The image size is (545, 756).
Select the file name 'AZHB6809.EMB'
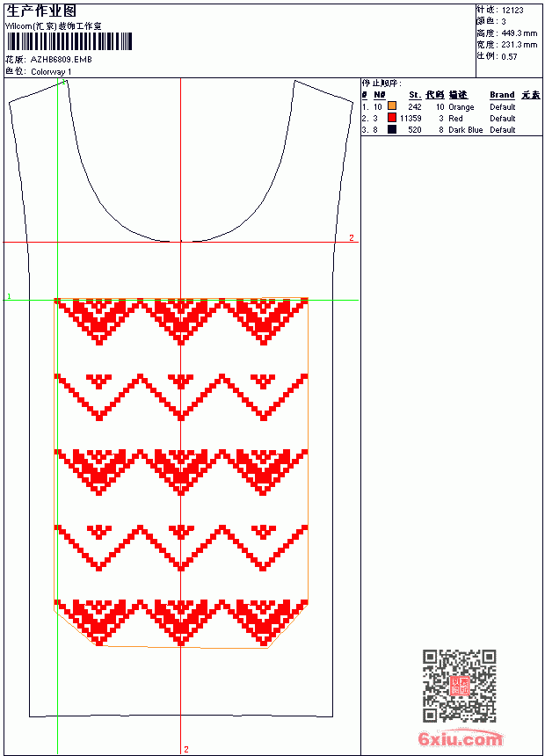coord(62,60)
